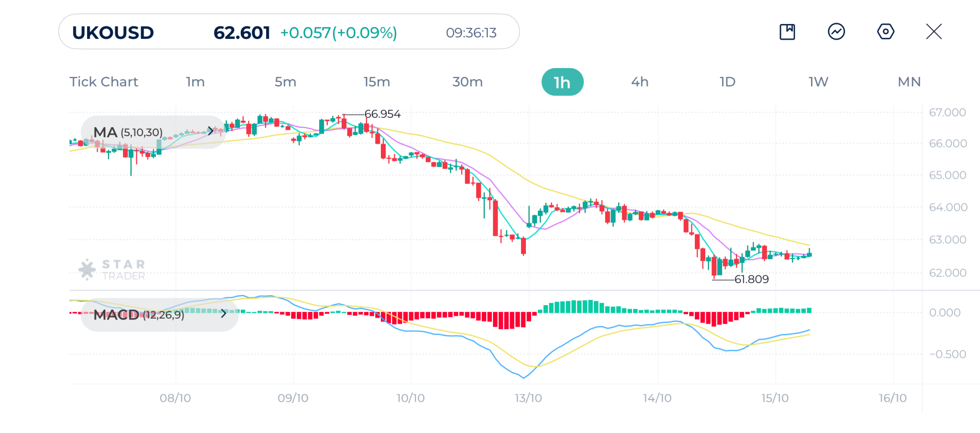This screenshot has width=980, height=433.
Task: Expand the MACD (12,26,9) indicator chevron
Action: (x=223, y=314)
